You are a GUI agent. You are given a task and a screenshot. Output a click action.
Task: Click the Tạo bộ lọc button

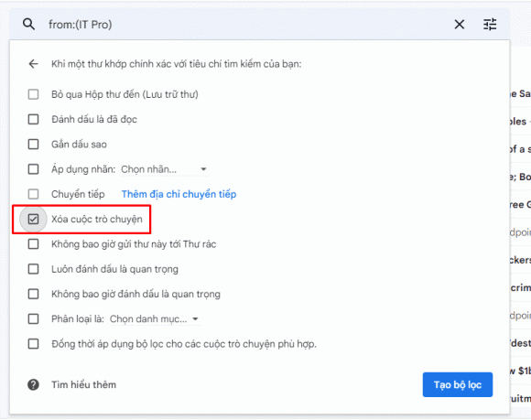pos(458,385)
